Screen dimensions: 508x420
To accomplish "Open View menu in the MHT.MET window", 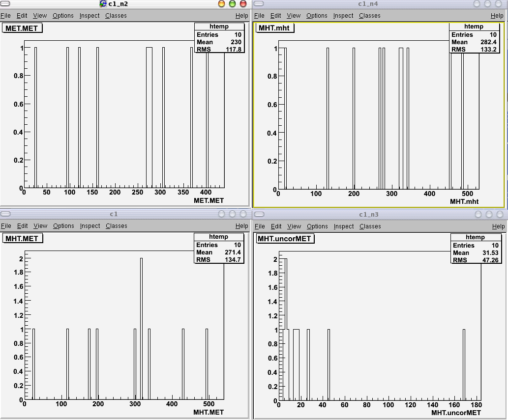I will (40, 226).
